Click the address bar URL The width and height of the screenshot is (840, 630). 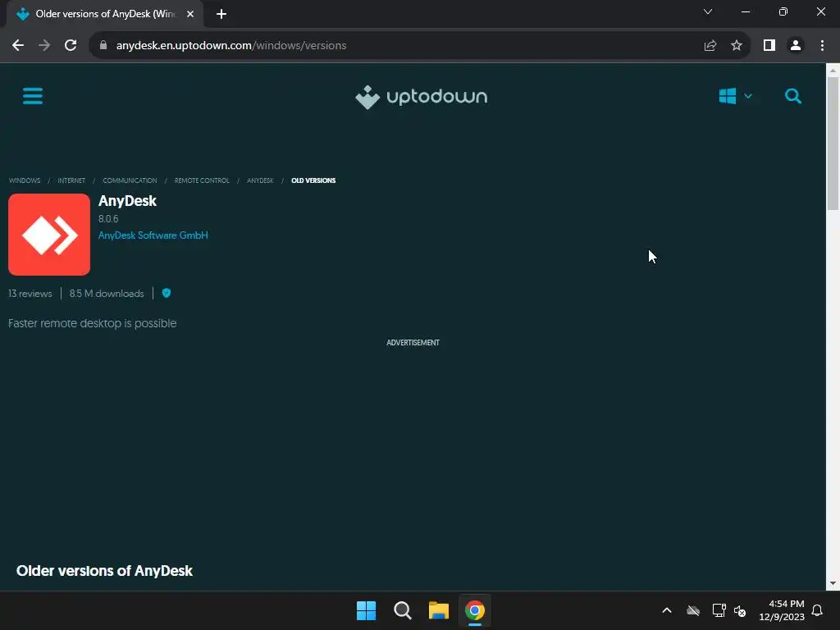pos(231,46)
